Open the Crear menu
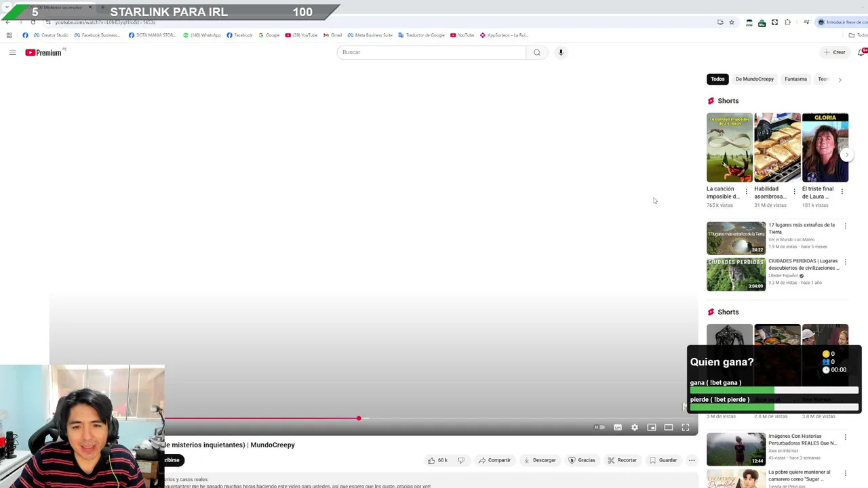Image resolution: width=868 pixels, height=488 pixels. (835, 52)
